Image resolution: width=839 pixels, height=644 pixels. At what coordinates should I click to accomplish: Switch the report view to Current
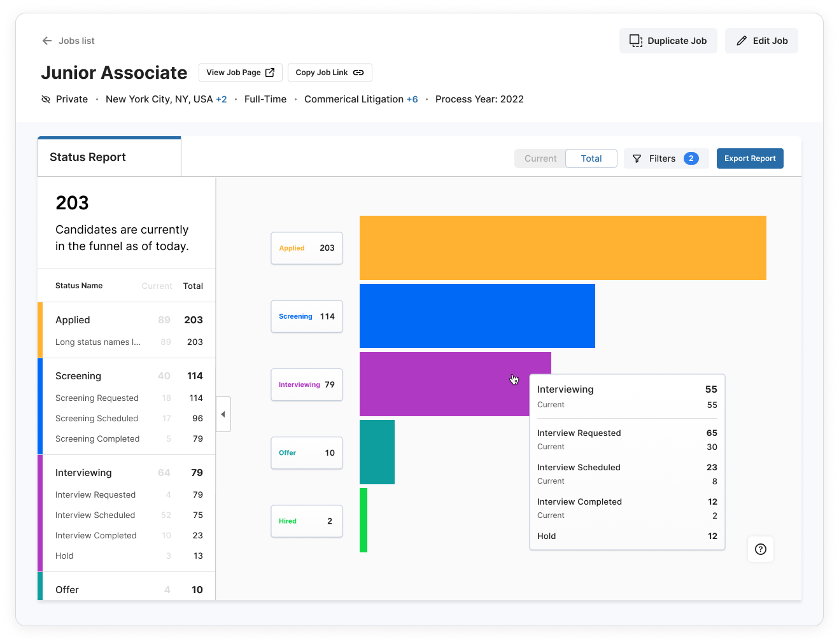tap(540, 158)
